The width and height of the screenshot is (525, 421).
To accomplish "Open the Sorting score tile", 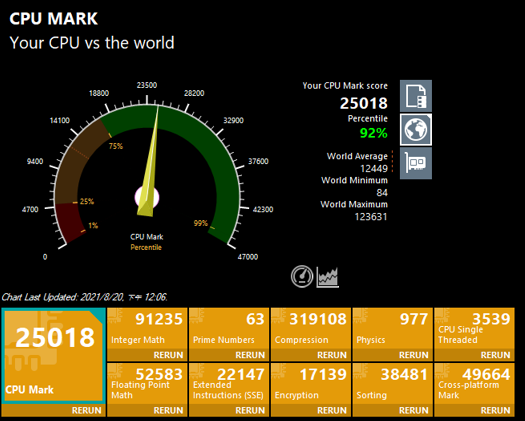I will (392, 384).
